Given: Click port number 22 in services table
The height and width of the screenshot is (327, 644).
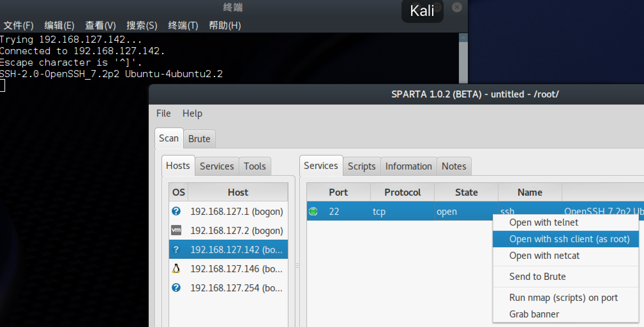Looking at the screenshot, I should point(334,211).
